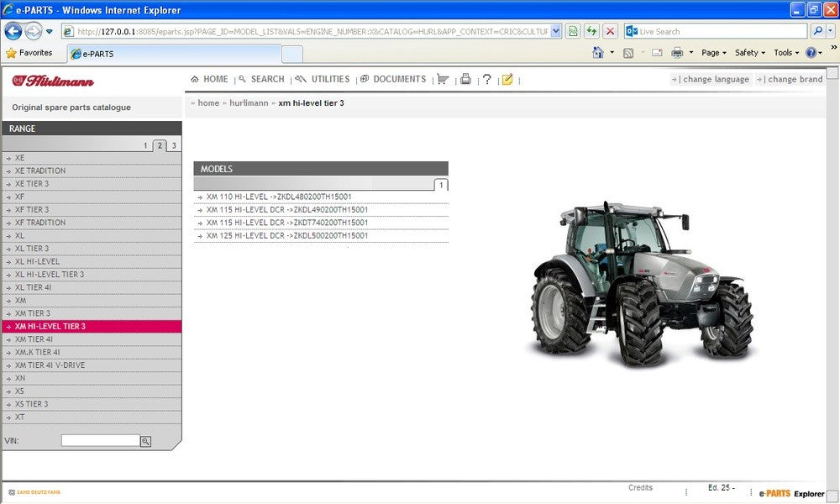Expand the IE Tools menu

coord(787,52)
